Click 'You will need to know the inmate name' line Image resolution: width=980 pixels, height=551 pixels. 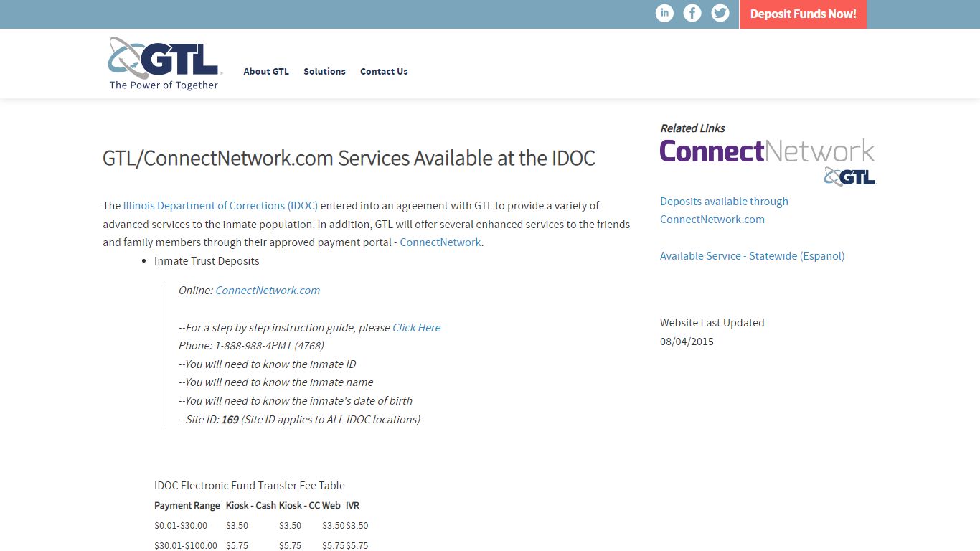point(276,382)
